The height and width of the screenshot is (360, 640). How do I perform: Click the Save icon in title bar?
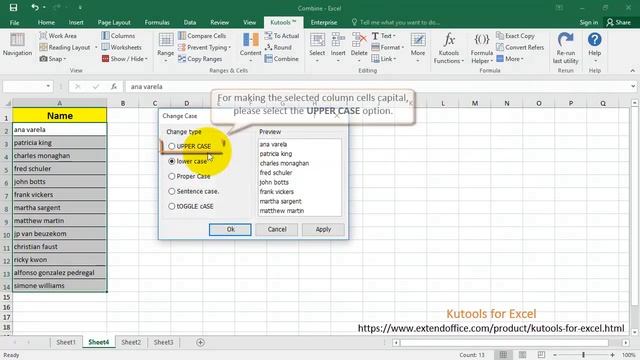[13, 7]
